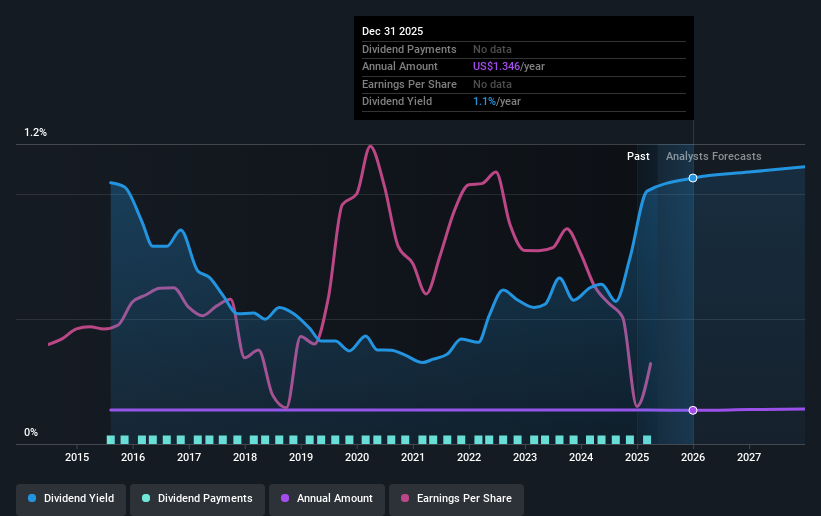The width and height of the screenshot is (821, 516).
Task: Click the 2023 x-axis label
Action: click(525, 457)
